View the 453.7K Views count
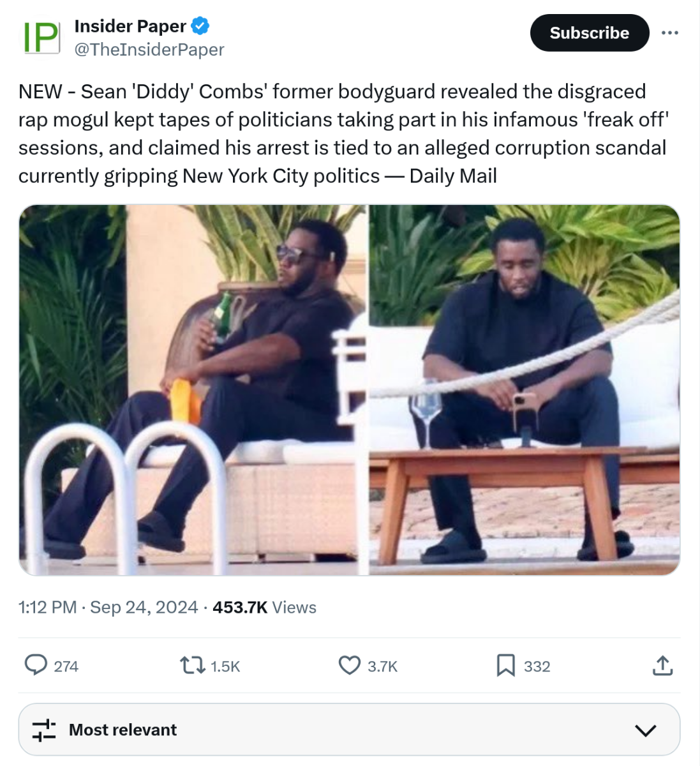This screenshot has width=700, height=766. pyautogui.click(x=264, y=607)
